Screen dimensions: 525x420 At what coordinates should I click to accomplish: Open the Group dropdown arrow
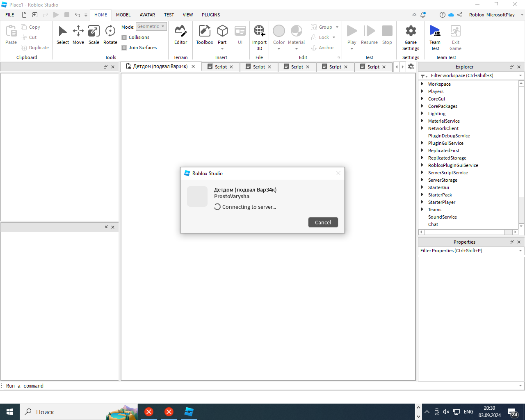point(337,27)
